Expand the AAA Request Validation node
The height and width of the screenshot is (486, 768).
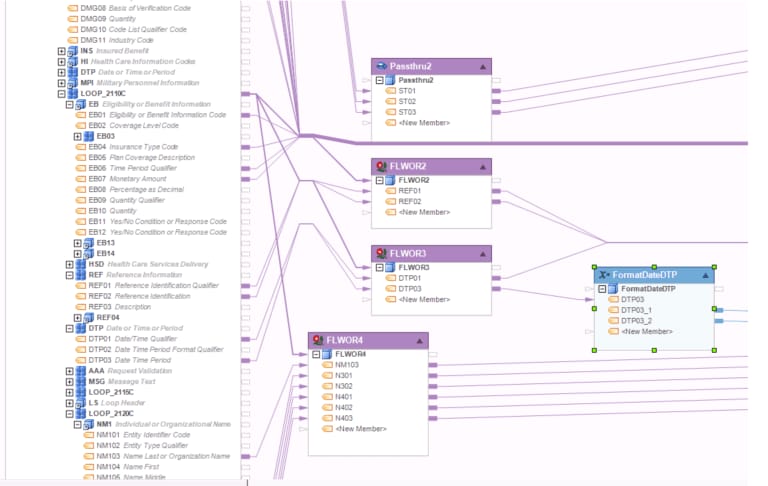(70, 371)
